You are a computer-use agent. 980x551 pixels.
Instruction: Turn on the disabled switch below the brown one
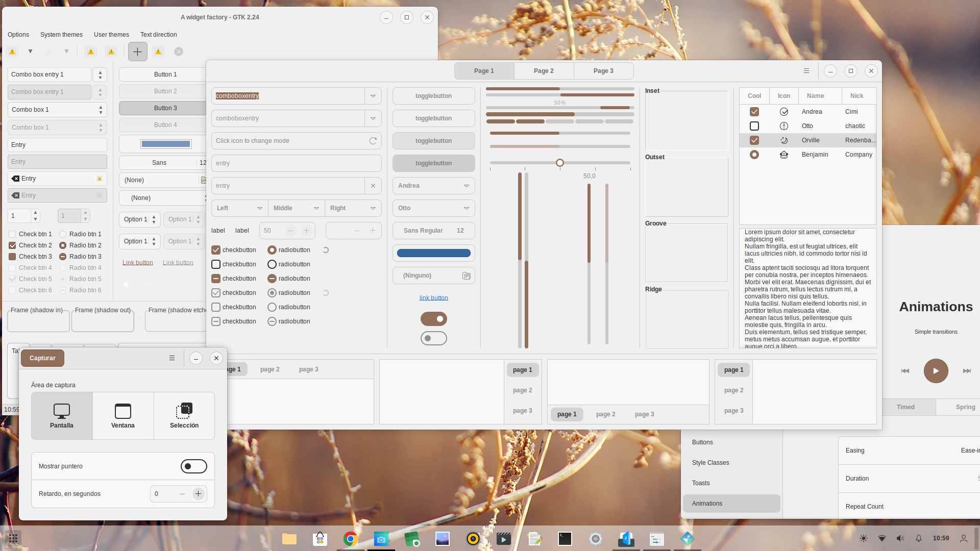[434, 338]
